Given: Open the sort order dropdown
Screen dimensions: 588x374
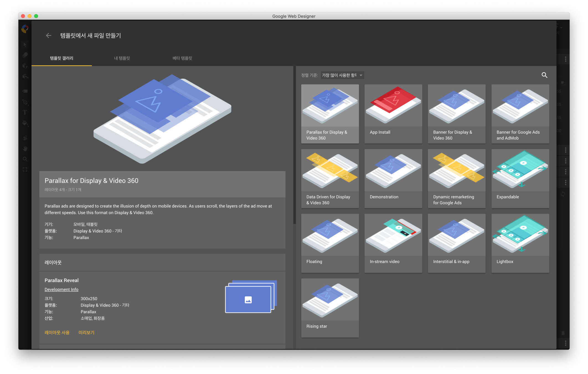Looking at the screenshot, I should point(342,75).
